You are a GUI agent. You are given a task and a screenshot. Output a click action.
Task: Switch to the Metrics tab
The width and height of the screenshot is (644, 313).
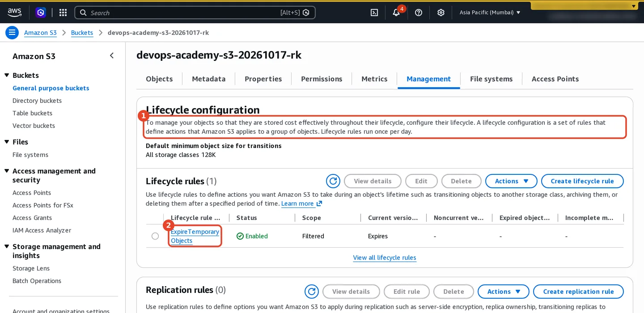click(374, 79)
